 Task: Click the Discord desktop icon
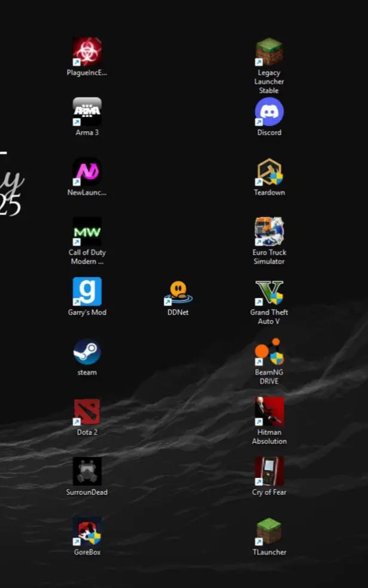click(x=269, y=111)
